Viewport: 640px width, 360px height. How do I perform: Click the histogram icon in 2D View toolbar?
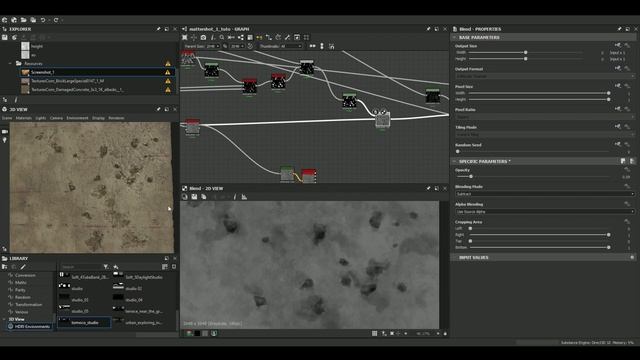coord(244,197)
